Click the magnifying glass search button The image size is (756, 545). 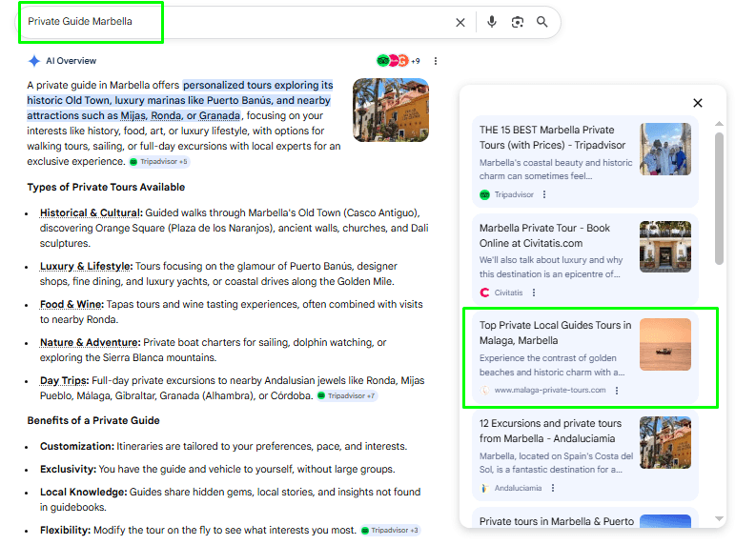point(542,22)
